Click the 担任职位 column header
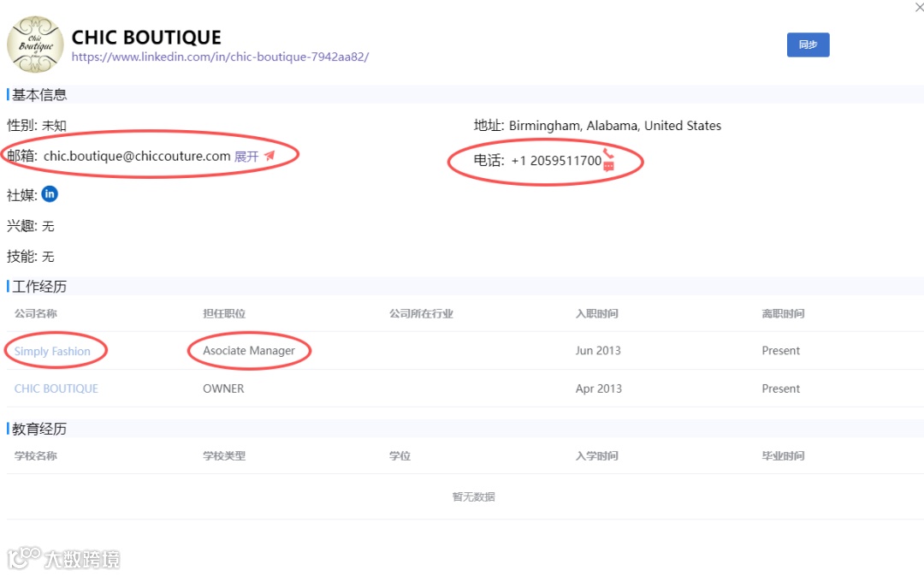 click(224, 313)
